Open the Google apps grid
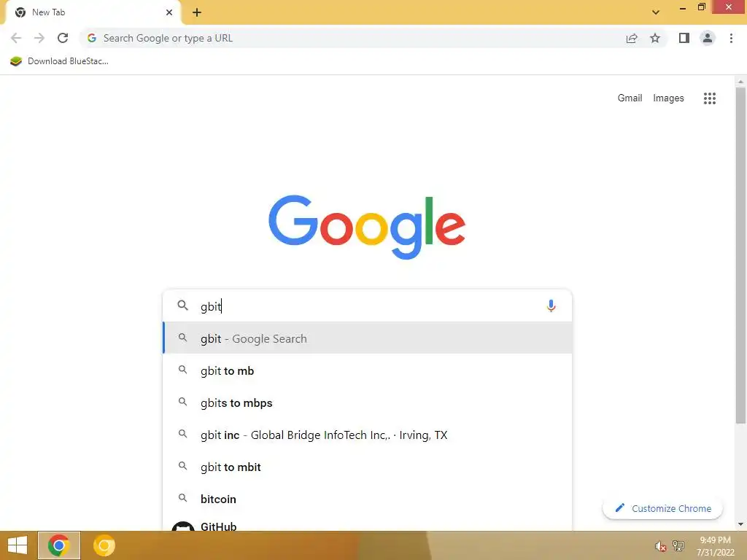The image size is (747, 560). pos(709,98)
